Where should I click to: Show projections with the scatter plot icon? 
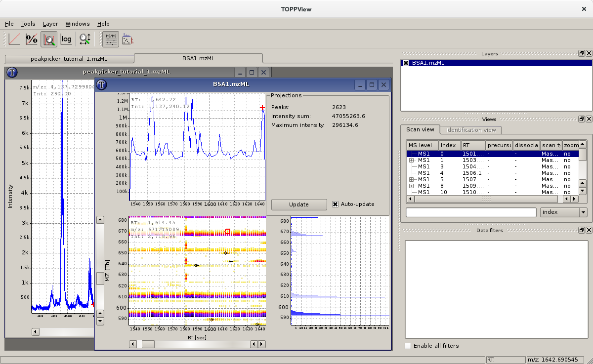127,39
